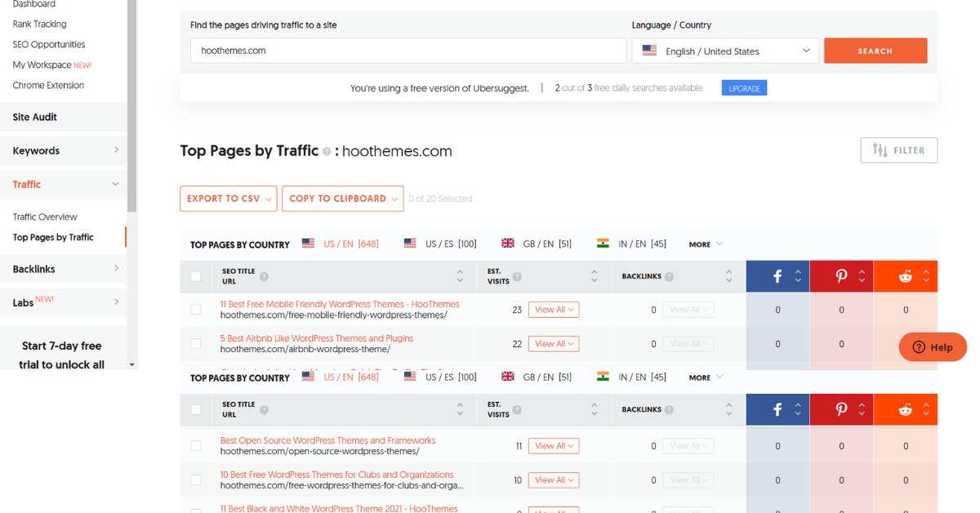The height and width of the screenshot is (513, 980).
Task: Open the Help chat bubble
Action: pyautogui.click(x=933, y=347)
